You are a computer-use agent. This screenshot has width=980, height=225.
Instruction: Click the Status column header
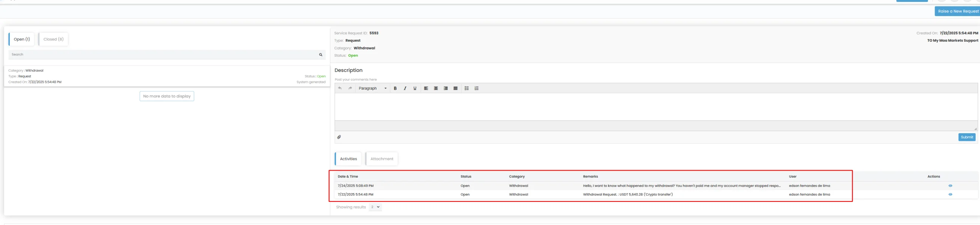(x=466, y=177)
